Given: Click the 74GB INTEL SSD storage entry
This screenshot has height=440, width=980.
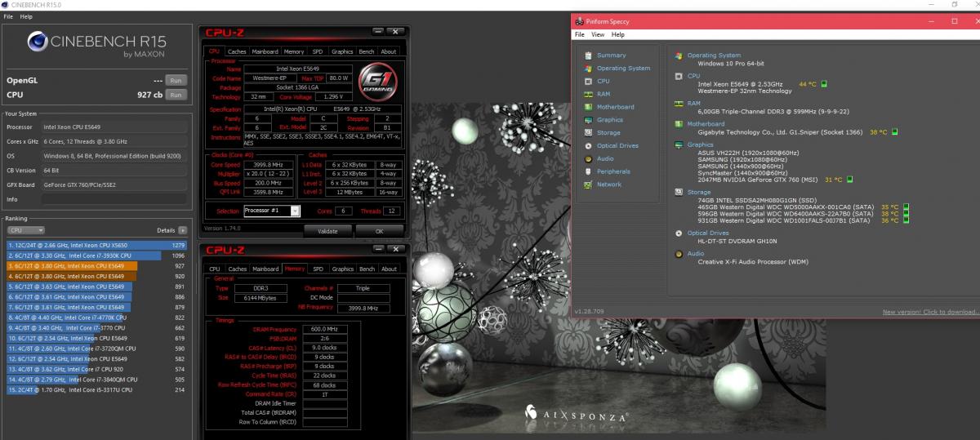Looking at the screenshot, I should click(757, 200).
